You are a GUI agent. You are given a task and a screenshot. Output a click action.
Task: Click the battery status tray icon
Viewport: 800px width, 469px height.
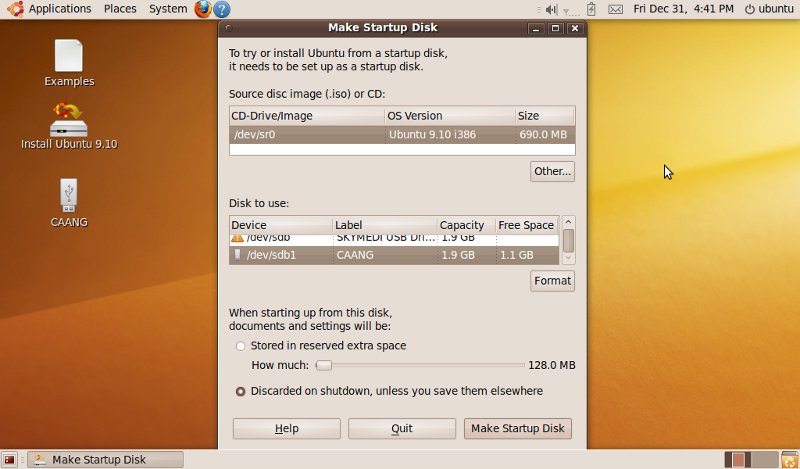(591, 9)
